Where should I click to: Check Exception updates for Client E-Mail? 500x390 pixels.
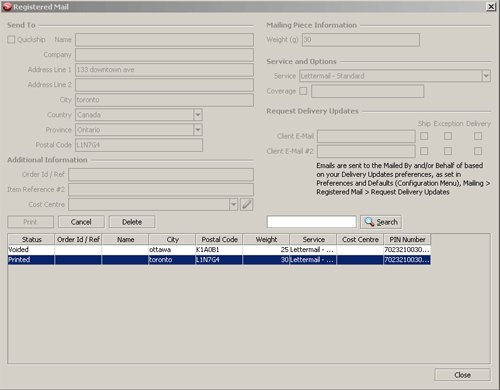pyautogui.click(x=448, y=136)
